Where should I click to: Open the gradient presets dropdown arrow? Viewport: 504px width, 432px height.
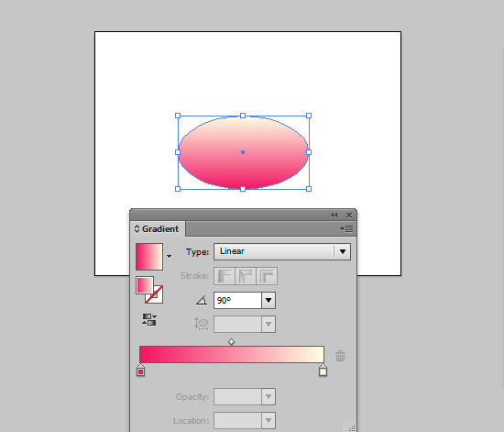pos(170,257)
